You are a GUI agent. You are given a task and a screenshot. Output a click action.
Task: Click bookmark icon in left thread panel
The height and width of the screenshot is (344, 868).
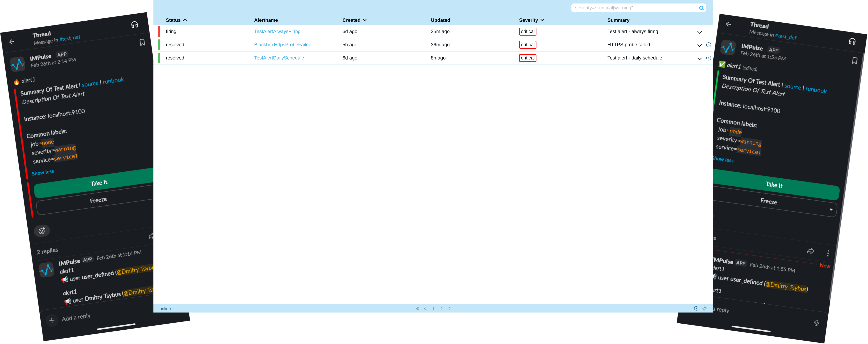click(142, 43)
